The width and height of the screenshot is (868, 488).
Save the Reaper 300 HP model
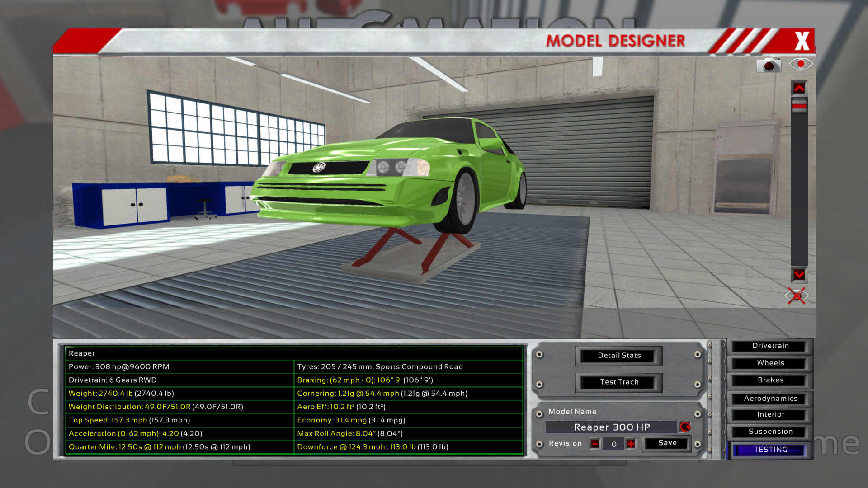[667, 443]
